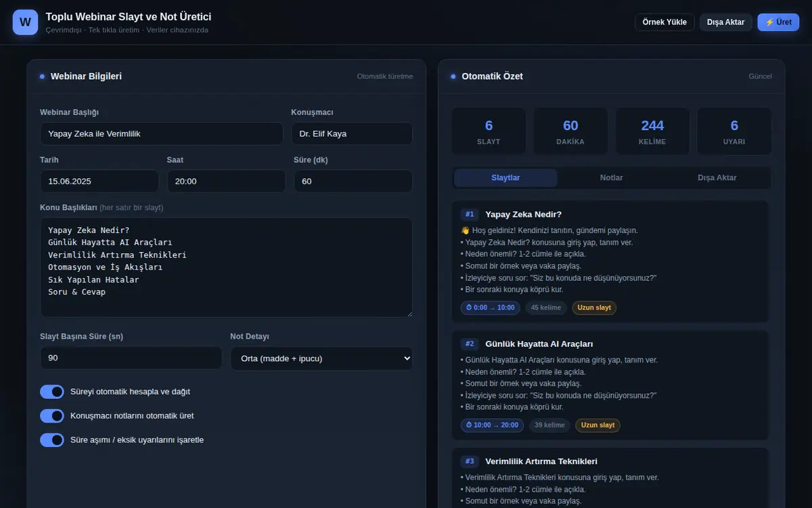Click the W app logo icon
812x508 pixels.
25,22
